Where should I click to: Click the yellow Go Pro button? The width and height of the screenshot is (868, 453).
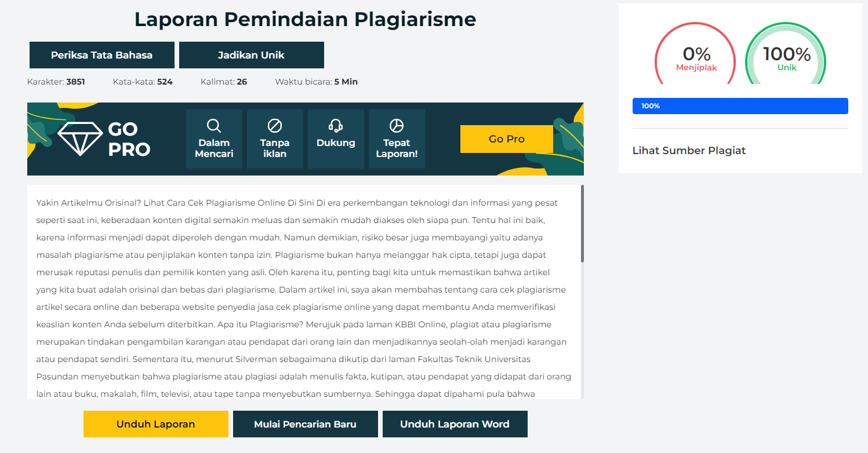[x=506, y=139]
